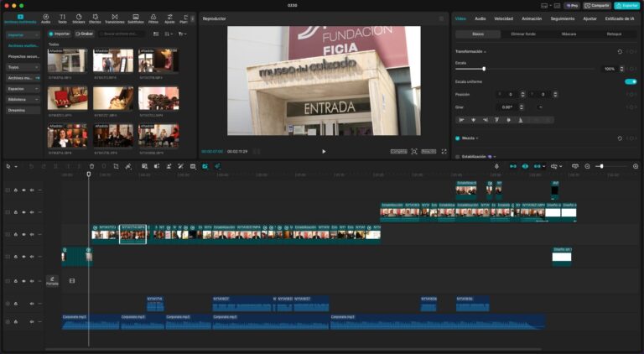Open the Stickers library icon
The height and width of the screenshot is (354, 644).
[79, 18]
